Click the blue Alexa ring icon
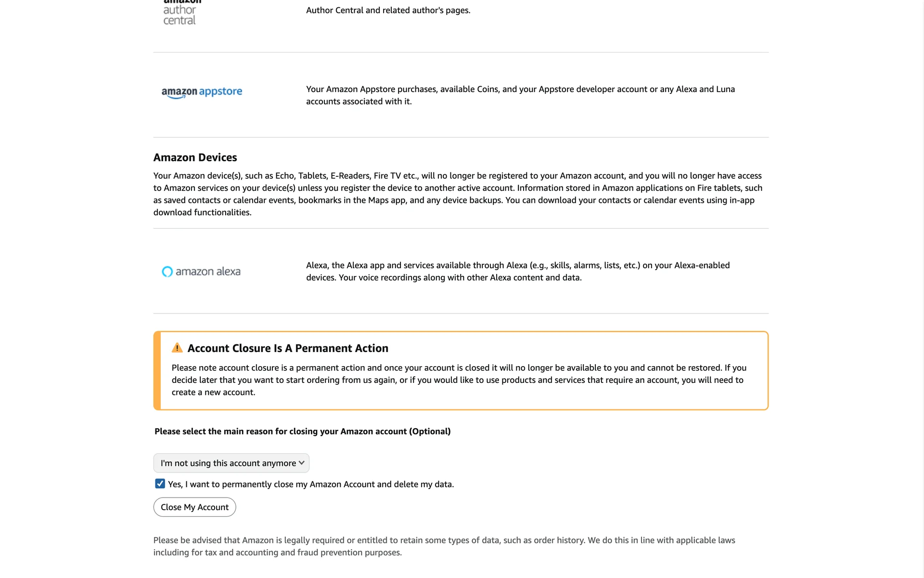The image size is (924, 578). pos(167,272)
